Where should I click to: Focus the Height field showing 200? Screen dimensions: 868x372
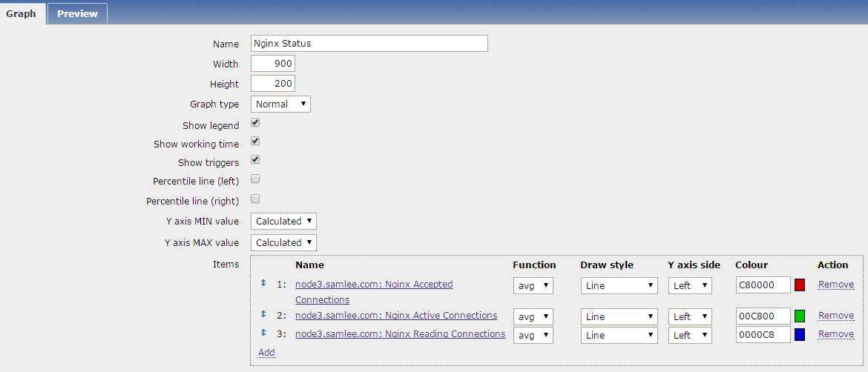pyautogui.click(x=273, y=84)
